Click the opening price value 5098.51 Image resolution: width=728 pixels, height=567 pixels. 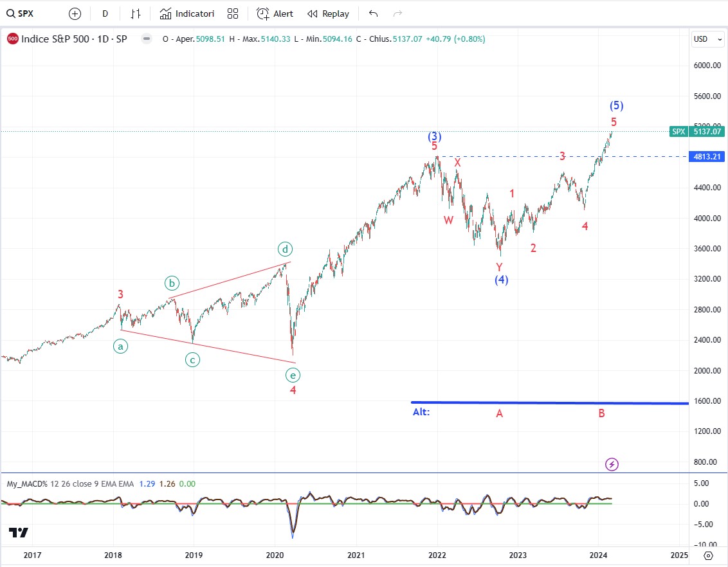pyautogui.click(x=210, y=39)
